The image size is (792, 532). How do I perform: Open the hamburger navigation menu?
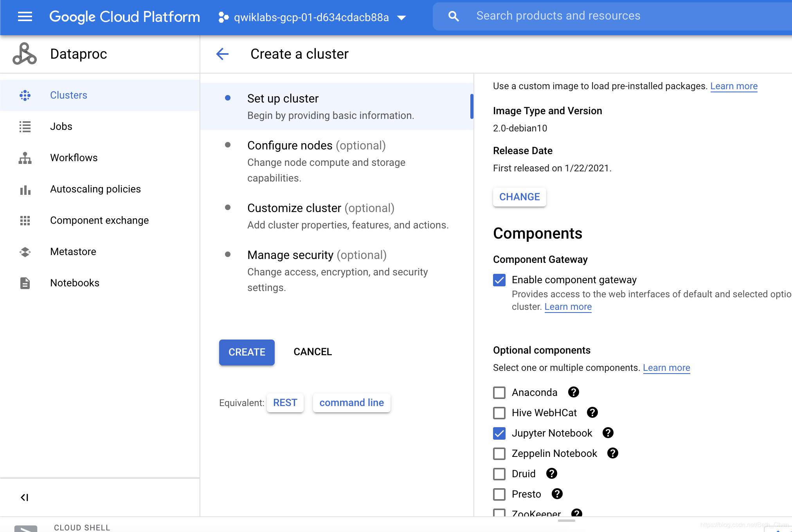click(25, 16)
